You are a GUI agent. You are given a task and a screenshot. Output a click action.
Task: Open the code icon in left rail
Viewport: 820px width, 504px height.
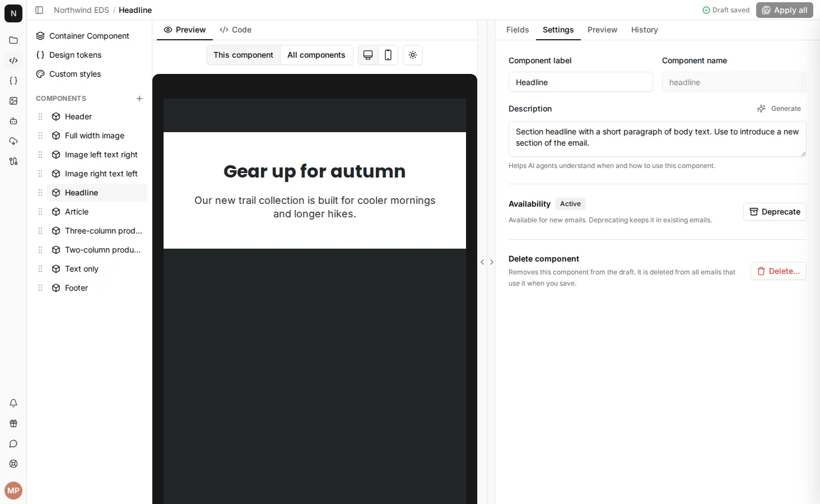tap(13, 60)
